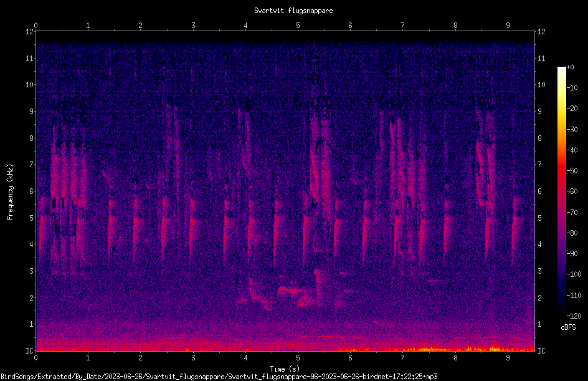This screenshot has width=588, height=381.
Task: Click the '-100' colorbar value
Action: (x=574, y=274)
